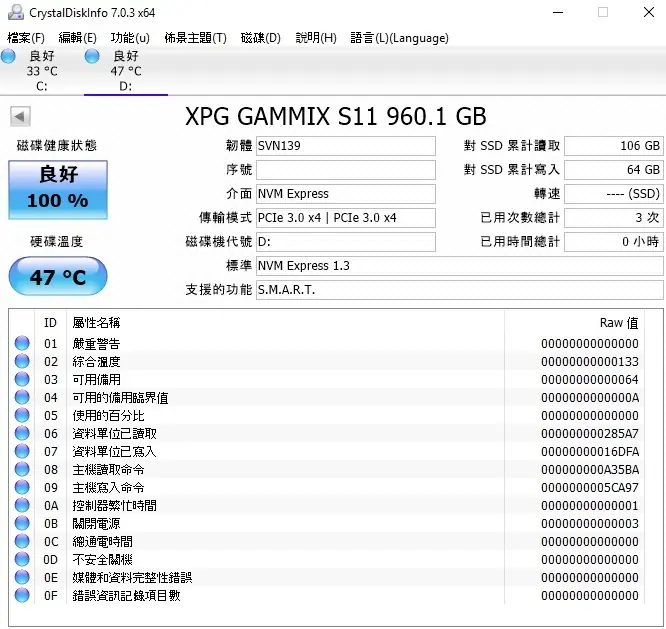The image size is (666, 629).
Task: Click status orb of attribute 01 嚴重警告
Action: pyautogui.click(x=22, y=343)
